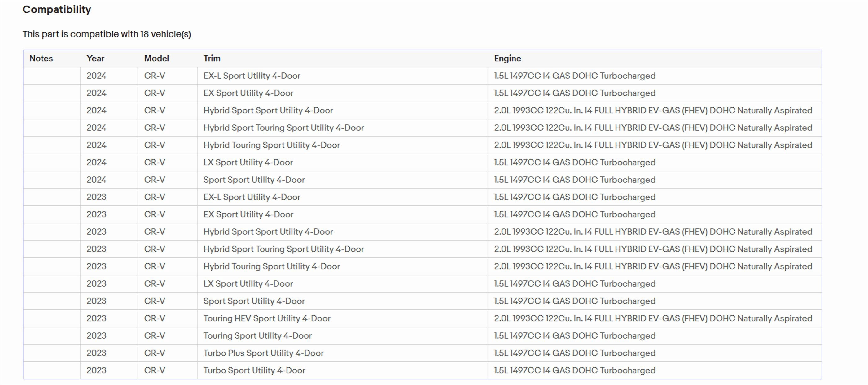This screenshot has height=385, width=868.
Task: Click engine cell of Touring HEV row
Action: (654, 318)
